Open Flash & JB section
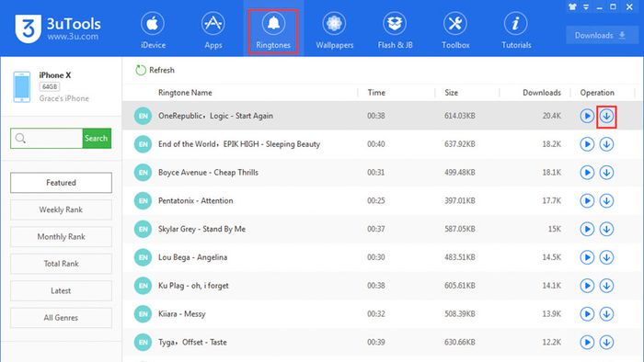The image size is (644, 362). 395,30
